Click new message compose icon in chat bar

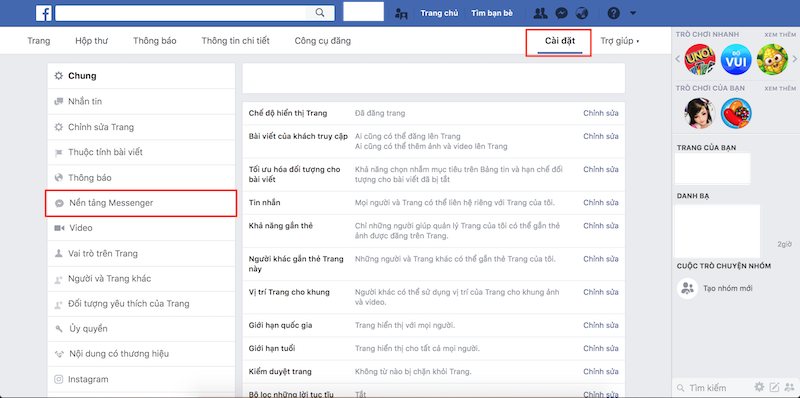tap(774, 387)
